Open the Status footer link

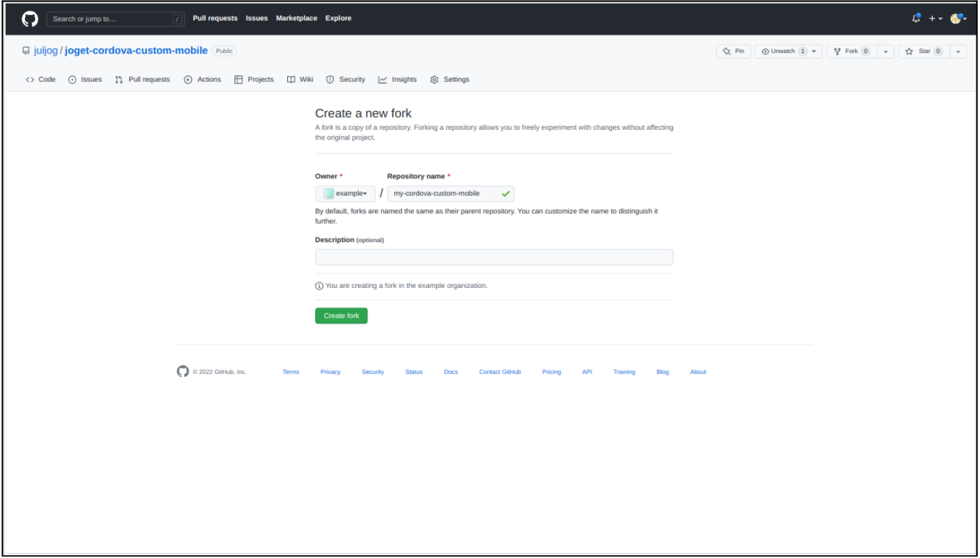click(414, 372)
